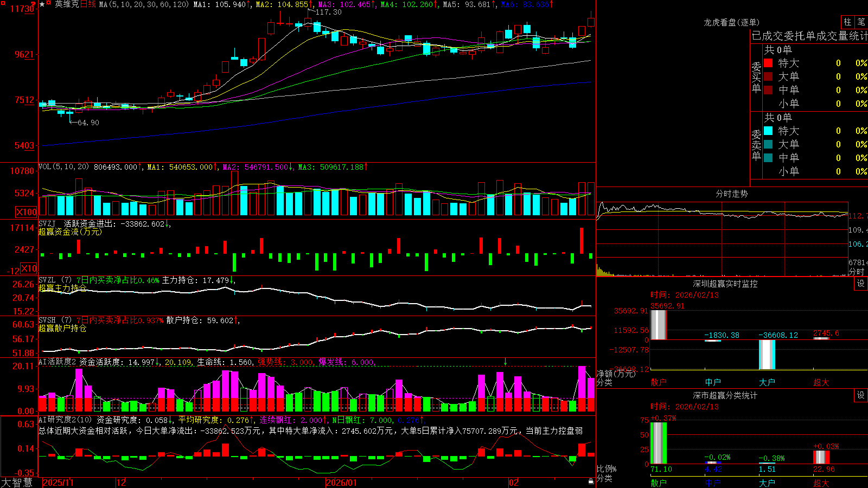868x488 pixels.
Task: Click the 超大 label in 深圳超赢实时监控
Action: [x=821, y=382]
